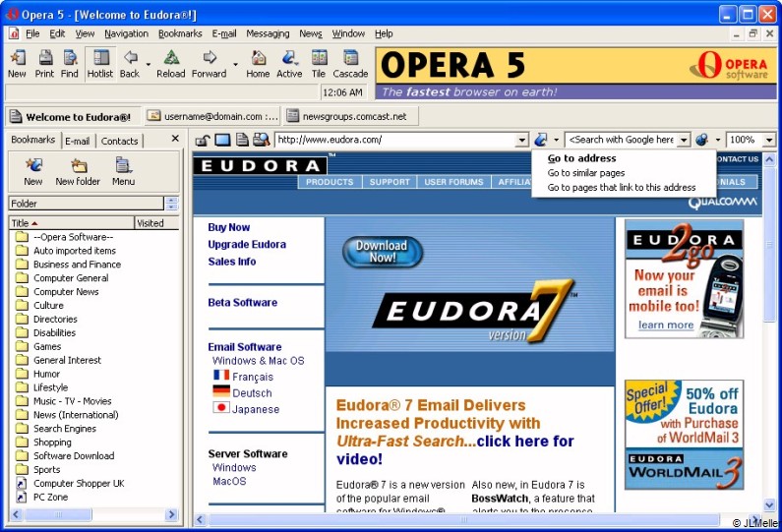Open the Forward history dropdown arrow

[x=235, y=64]
